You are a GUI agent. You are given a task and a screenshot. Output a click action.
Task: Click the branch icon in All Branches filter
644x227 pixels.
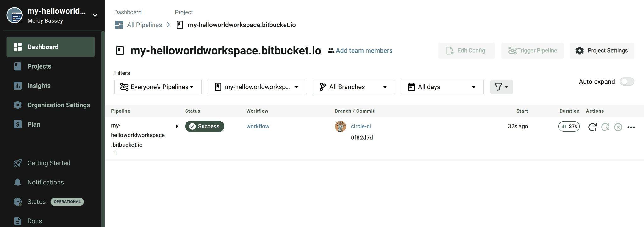(323, 87)
